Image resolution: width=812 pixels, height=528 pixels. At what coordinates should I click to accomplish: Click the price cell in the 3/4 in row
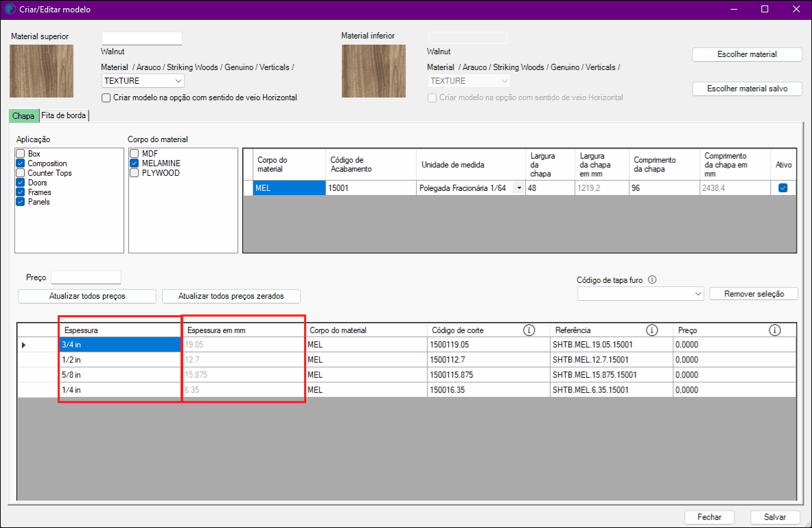[734, 345]
